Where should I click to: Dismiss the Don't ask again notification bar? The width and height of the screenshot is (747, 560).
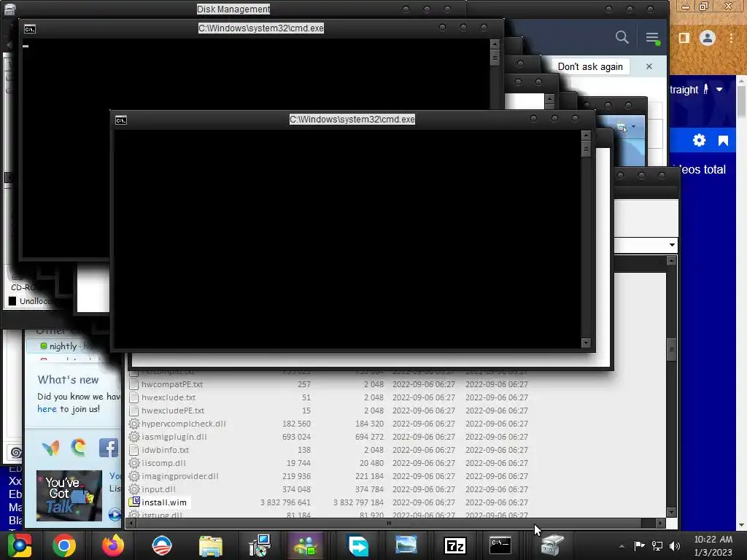(x=649, y=66)
